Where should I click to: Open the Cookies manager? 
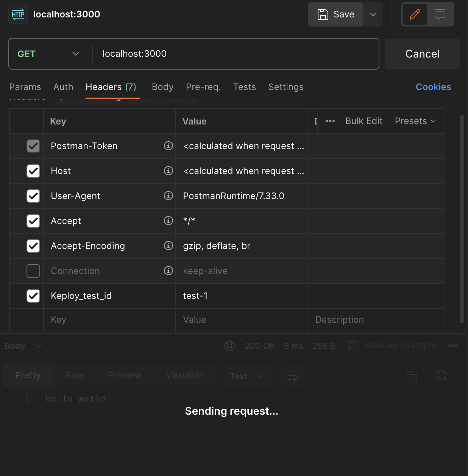[x=433, y=87]
